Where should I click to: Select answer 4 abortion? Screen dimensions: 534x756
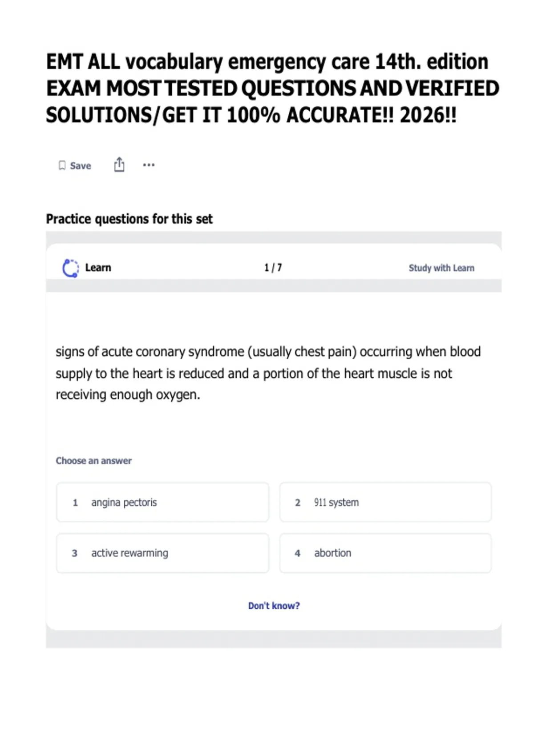pos(385,553)
